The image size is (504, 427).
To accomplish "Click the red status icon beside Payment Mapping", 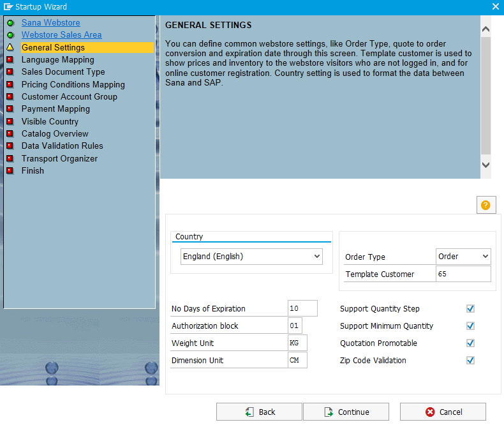I will [10, 109].
